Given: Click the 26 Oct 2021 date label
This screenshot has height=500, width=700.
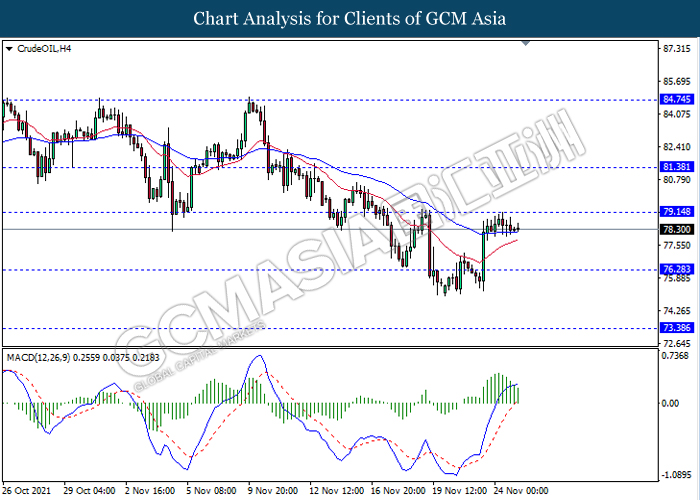Looking at the screenshot, I should pyautogui.click(x=27, y=491).
